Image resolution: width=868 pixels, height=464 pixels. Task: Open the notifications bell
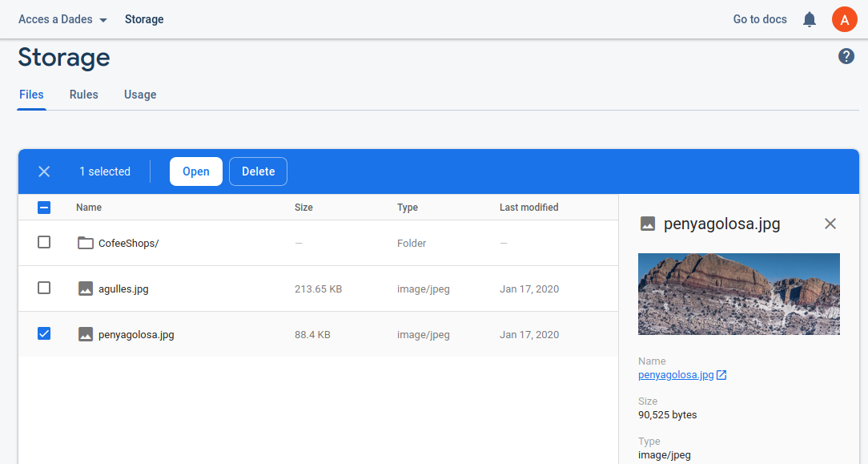pos(810,19)
